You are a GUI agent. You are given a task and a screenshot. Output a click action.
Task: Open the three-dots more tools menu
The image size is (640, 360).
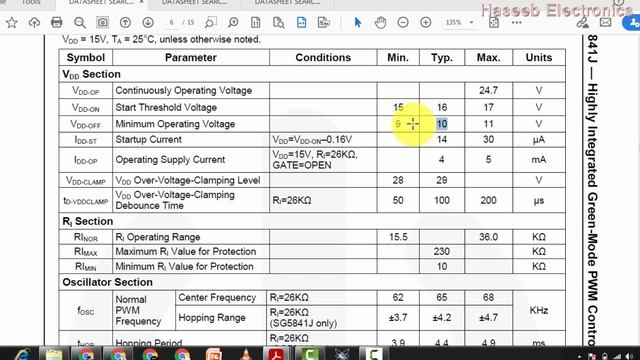[x=517, y=22]
